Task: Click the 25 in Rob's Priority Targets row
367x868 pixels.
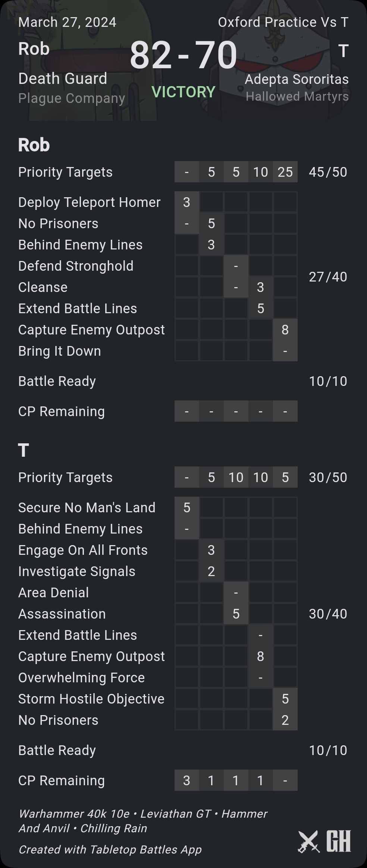Action: coord(285,172)
